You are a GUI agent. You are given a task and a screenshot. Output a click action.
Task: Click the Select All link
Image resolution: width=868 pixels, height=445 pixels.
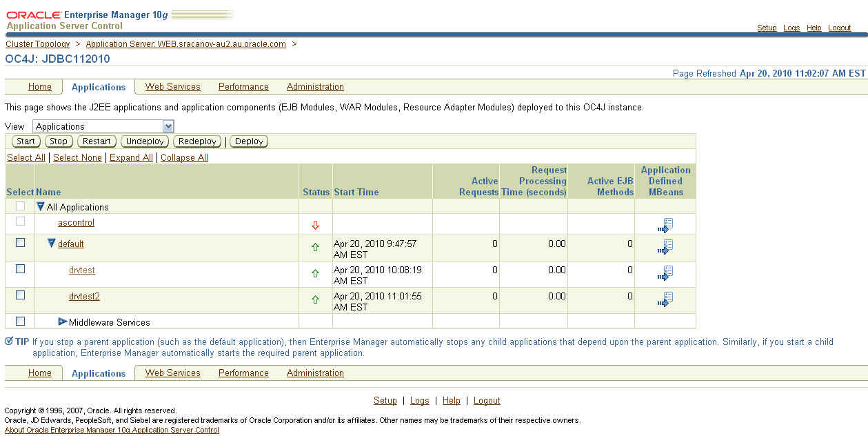tap(26, 157)
